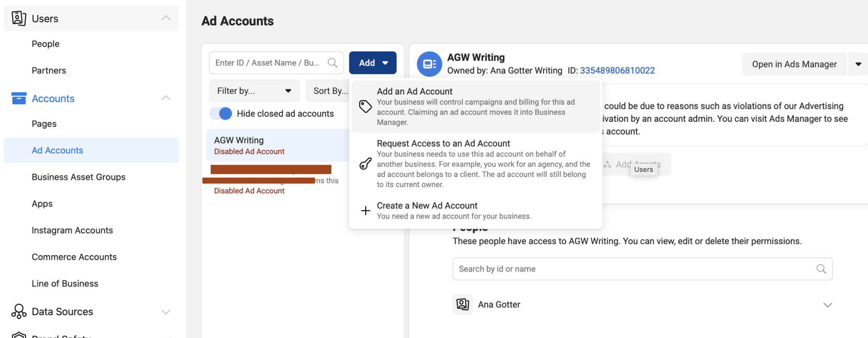Screen dimensions: 868x338
Task: Open Partners in the sidebar
Action: click(49, 70)
